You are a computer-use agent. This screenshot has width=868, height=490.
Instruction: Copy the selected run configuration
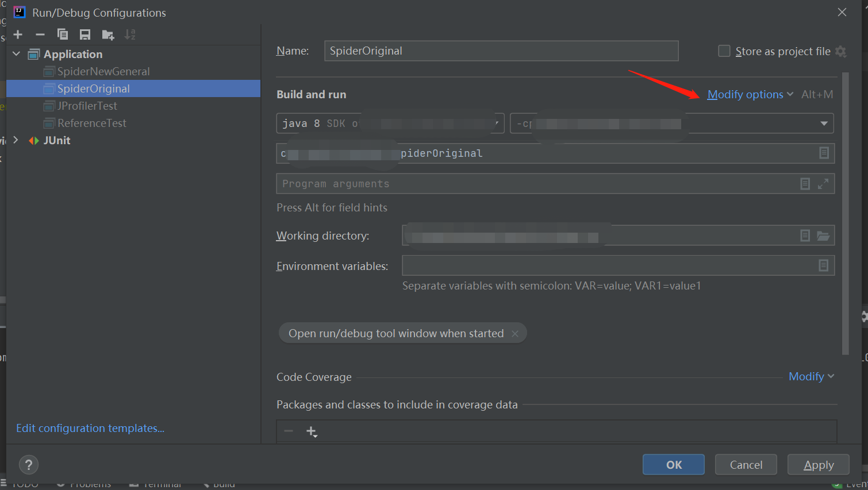point(63,34)
